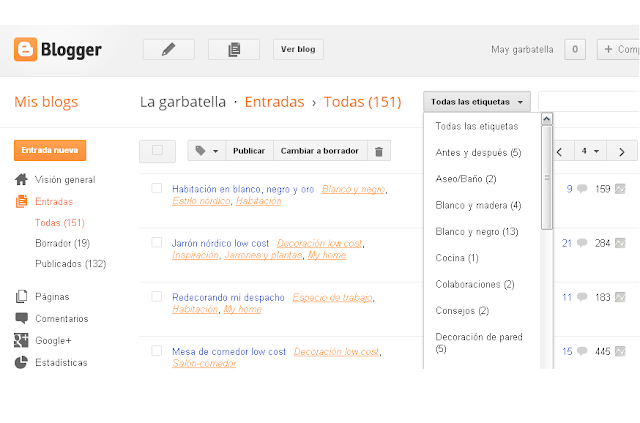Image resolution: width=640 pixels, height=423 pixels.
Task: Click the Publicar button
Action: pyautogui.click(x=249, y=151)
